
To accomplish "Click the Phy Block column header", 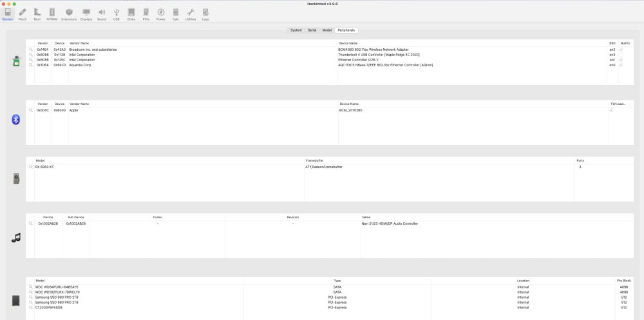I will 624,281.
